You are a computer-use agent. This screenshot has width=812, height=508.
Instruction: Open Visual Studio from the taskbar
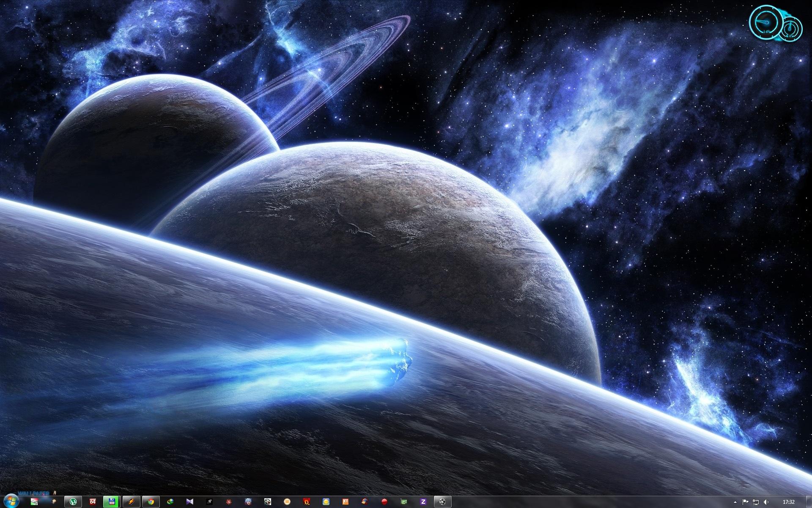click(190, 502)
